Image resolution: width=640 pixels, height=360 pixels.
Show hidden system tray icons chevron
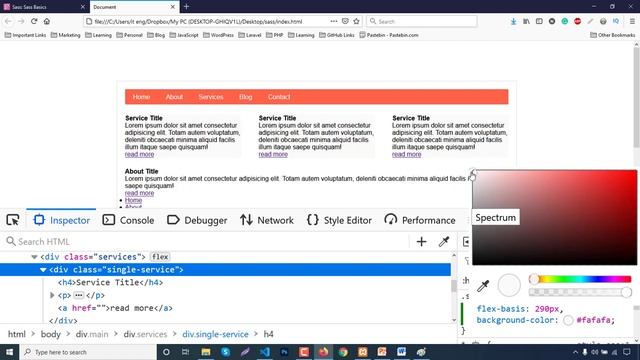coord(576,352)
